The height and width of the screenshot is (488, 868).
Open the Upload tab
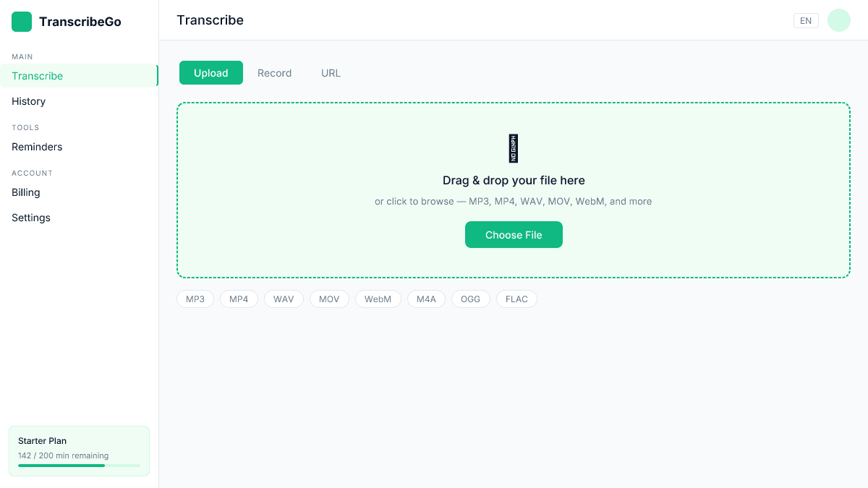point(210,73)
